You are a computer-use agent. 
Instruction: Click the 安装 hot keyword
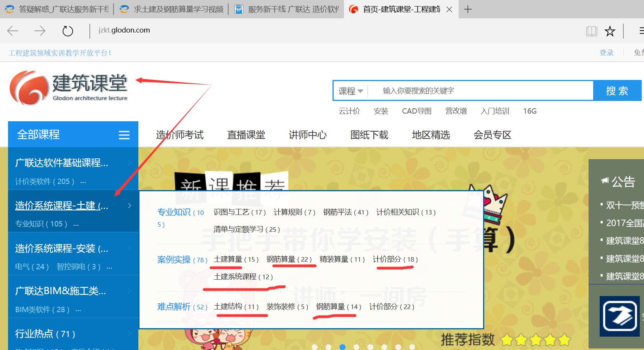point(381,111)
